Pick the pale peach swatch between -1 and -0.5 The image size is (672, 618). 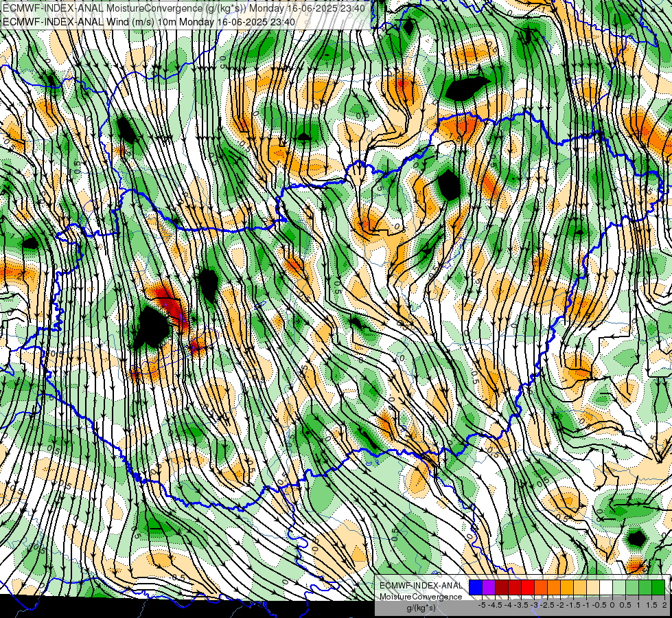(593, 587)
